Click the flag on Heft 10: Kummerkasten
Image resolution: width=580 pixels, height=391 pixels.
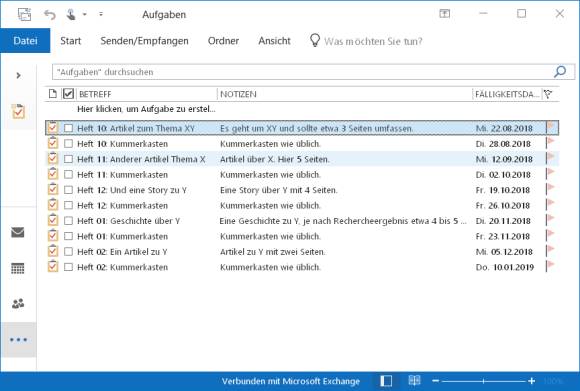pyautogui.click(x=550, y=143)
